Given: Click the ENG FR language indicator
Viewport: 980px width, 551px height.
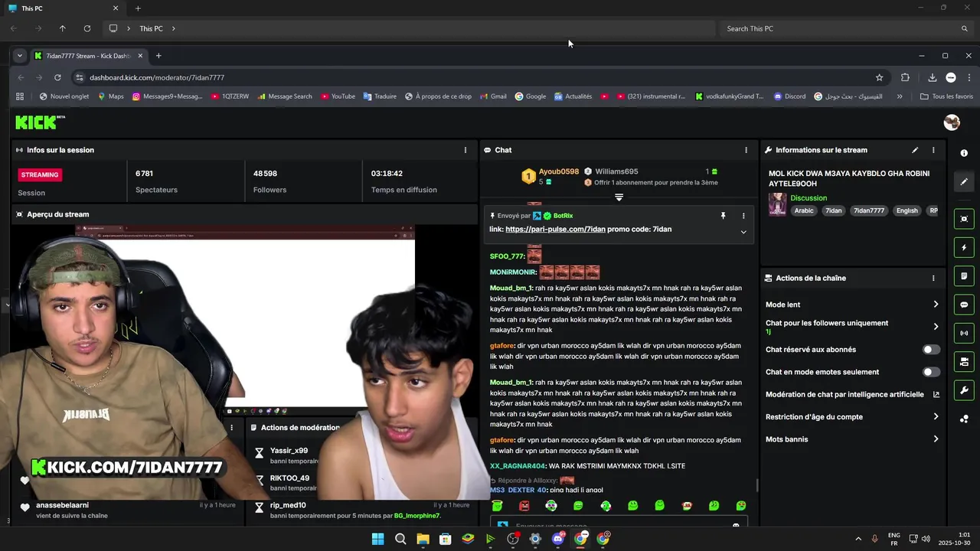Looking at the screenshot, I should pos(893,539).
